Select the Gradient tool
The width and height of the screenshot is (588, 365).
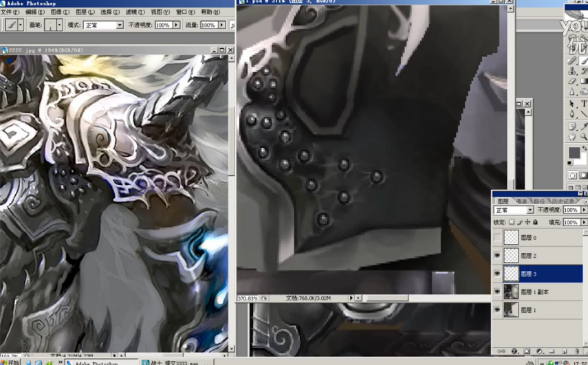pyautogui.click(x=583, y=81)
